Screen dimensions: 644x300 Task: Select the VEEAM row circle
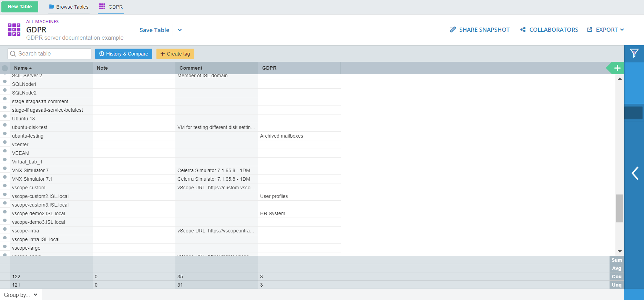5,150
